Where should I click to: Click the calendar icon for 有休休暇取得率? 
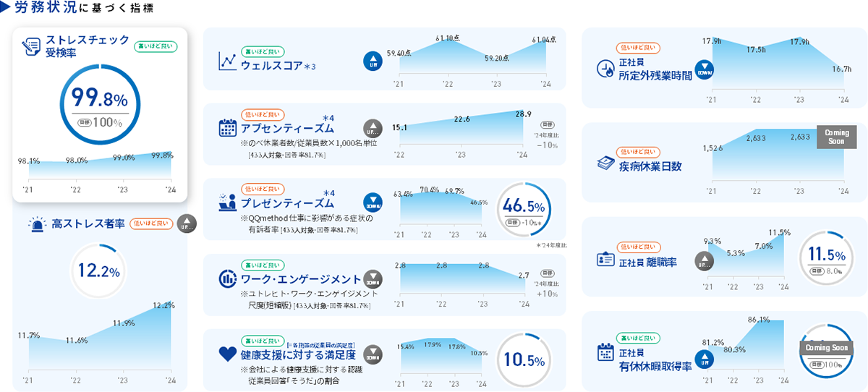tap(605, 352)
